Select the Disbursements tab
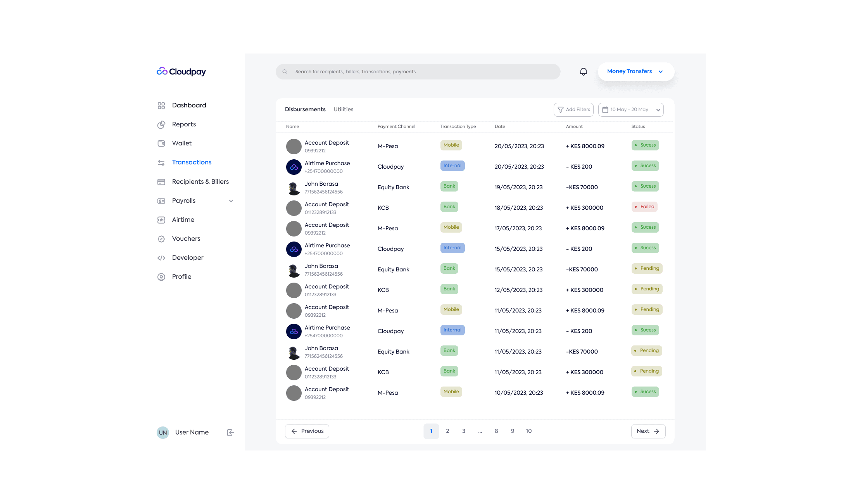 pos(305,109)
